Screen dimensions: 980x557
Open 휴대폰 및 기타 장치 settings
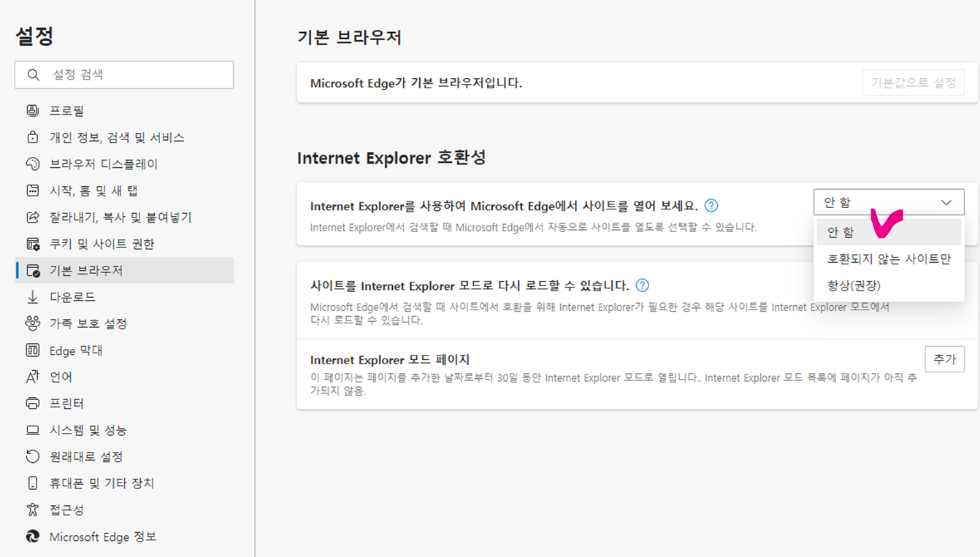click(x=124, y=483)
